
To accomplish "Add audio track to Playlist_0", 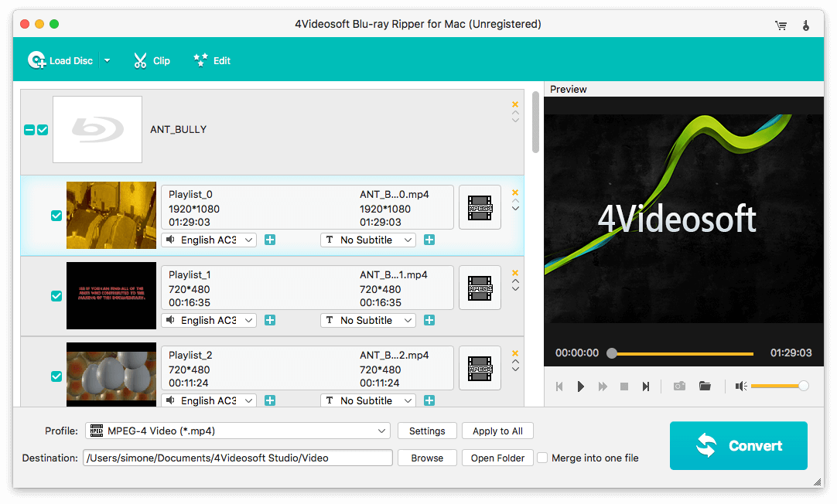I will (x=270, y=240).
